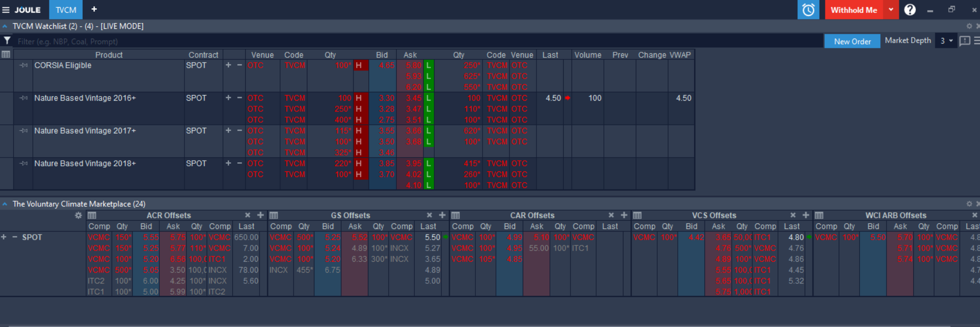This screenshot has width=980, height=327.
Task: Click minus on the CORSIA Eligible row
Action: [239, 65]
